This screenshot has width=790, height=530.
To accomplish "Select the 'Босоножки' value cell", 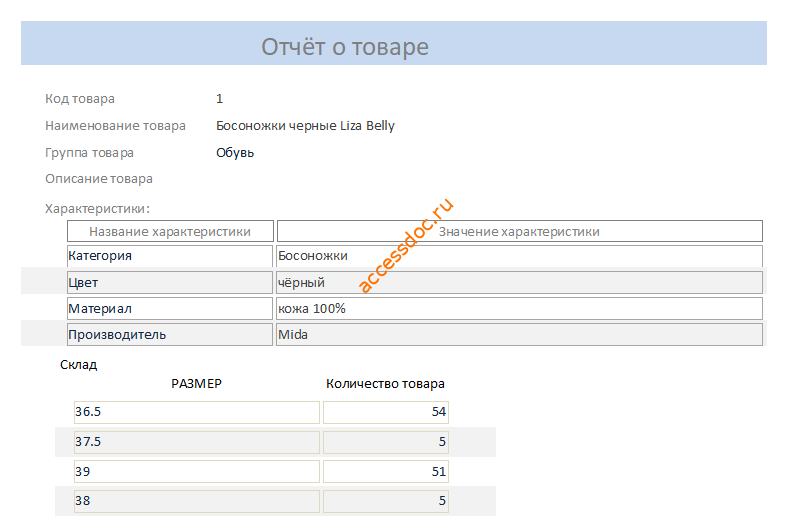I will 519,256.
